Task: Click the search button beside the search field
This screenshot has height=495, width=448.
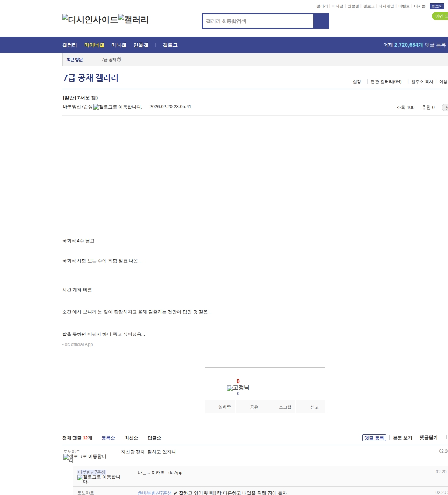Action: 321,21
